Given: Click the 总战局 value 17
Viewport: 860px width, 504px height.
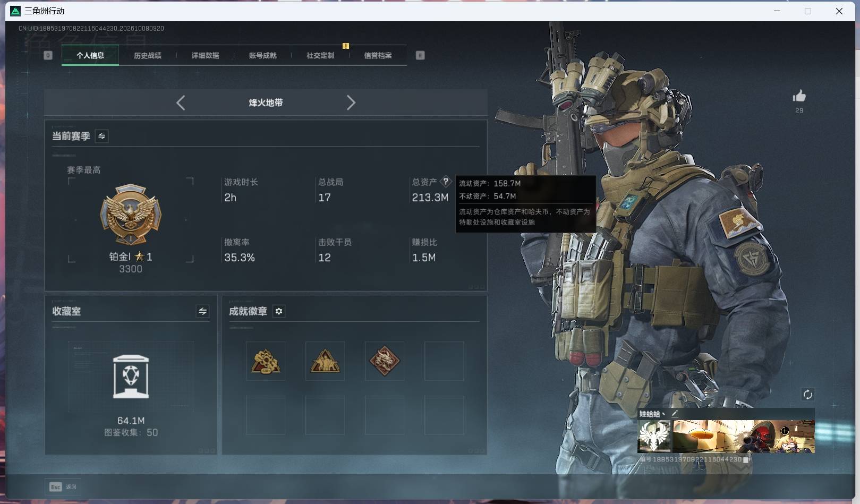Looking at the screenshot, I should [324, 198].
